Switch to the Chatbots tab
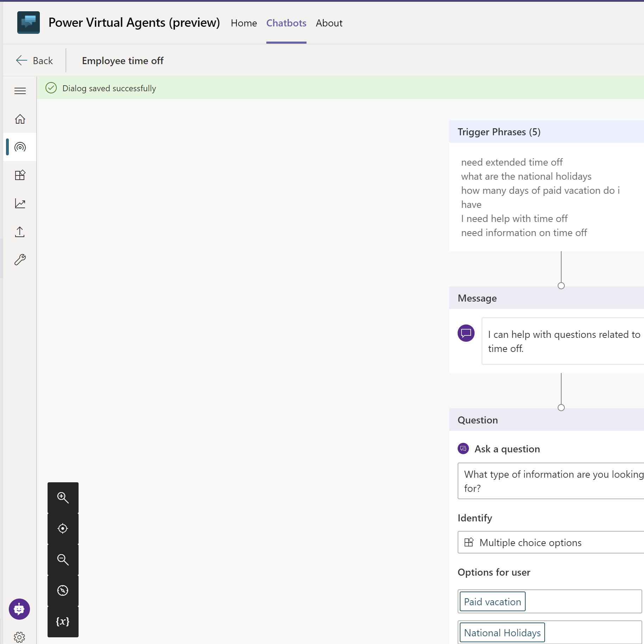This screenshot has width=644, height=644. [x=286, y=23]
